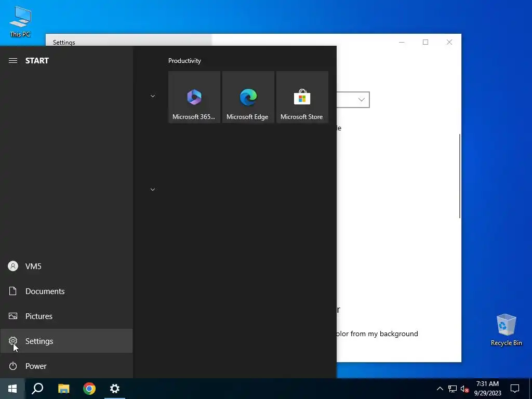Select the This PC desktop icon
532x399 pixels.
coord(20,22)
